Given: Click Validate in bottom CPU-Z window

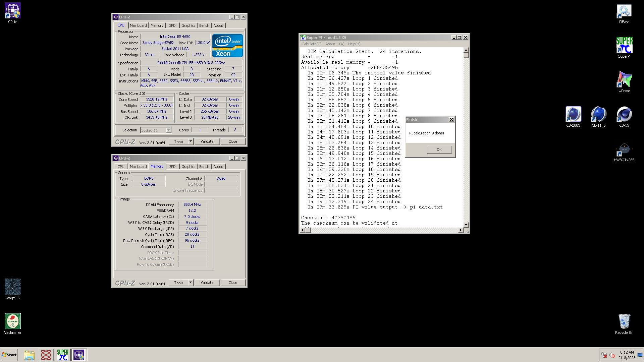Looking at the screenshot, I should click(207, 283).
